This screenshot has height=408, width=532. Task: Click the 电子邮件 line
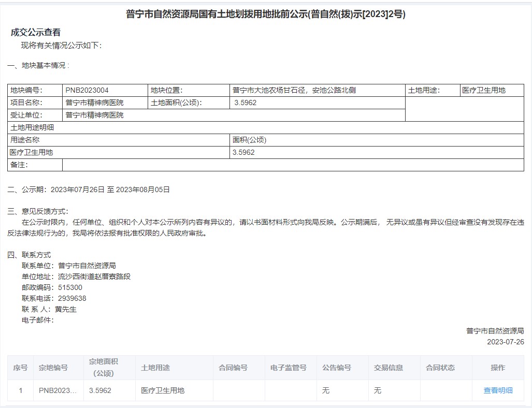coord(38,320)
